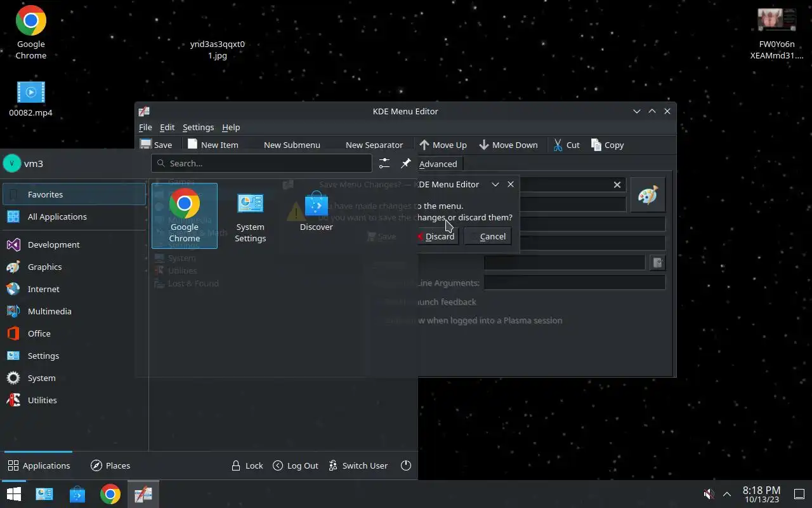The height and width of the screenshot is (508, 812).
Task: Select 00082.mp4 video on desktop
Action: click(31, 99)
